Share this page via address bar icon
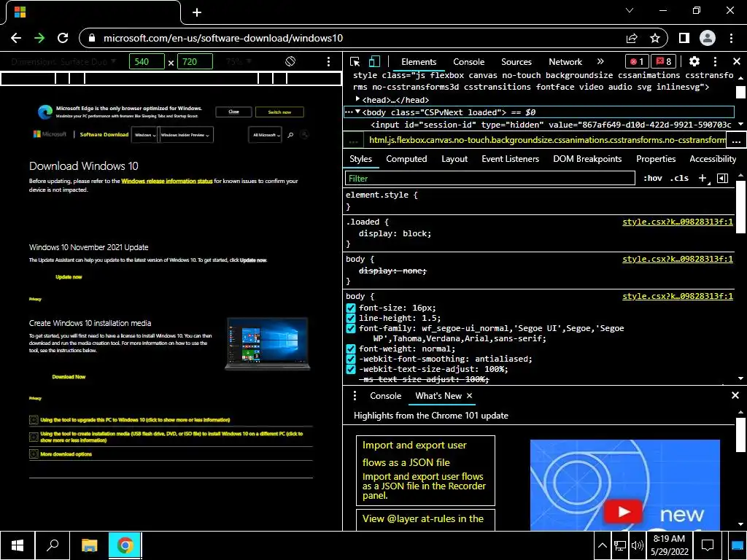This screenshot has width=747, height=560. [632, 38]
